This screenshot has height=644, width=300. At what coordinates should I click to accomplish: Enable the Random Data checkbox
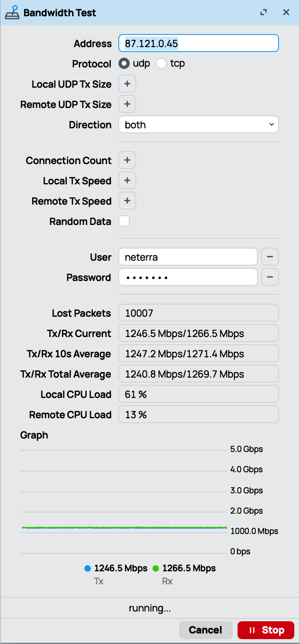click(124, 221)
